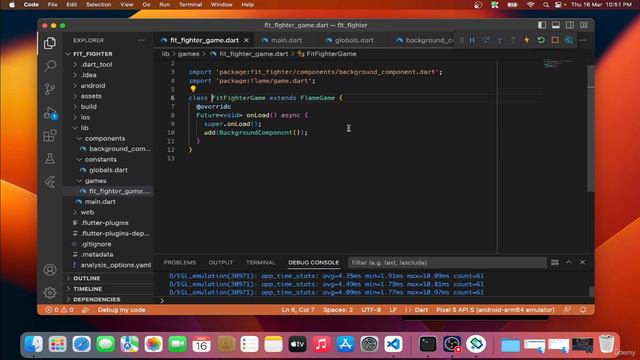Open the Terminal menu in menu bar
Image resolution: width=640 pixels, height=360 pixels.
point(190,4)
